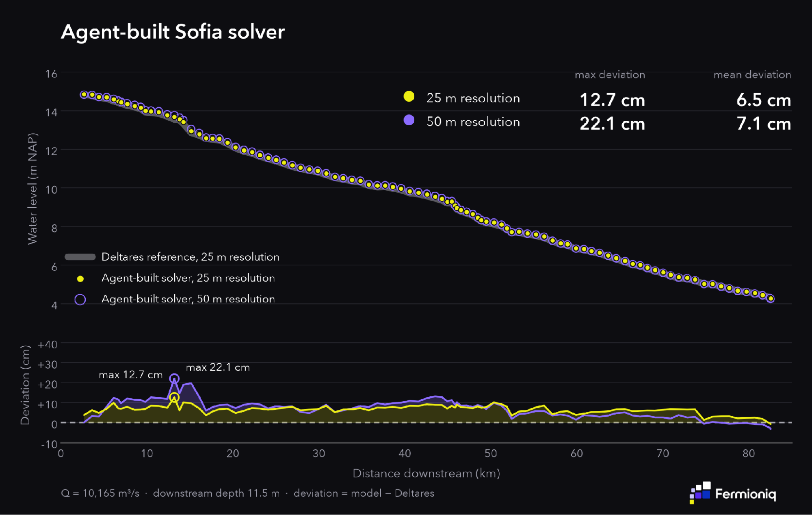Click the gray Deltares reference legend bar
Image resolution: width=812 pixels, height=515 pixels.
pos(80,257)
